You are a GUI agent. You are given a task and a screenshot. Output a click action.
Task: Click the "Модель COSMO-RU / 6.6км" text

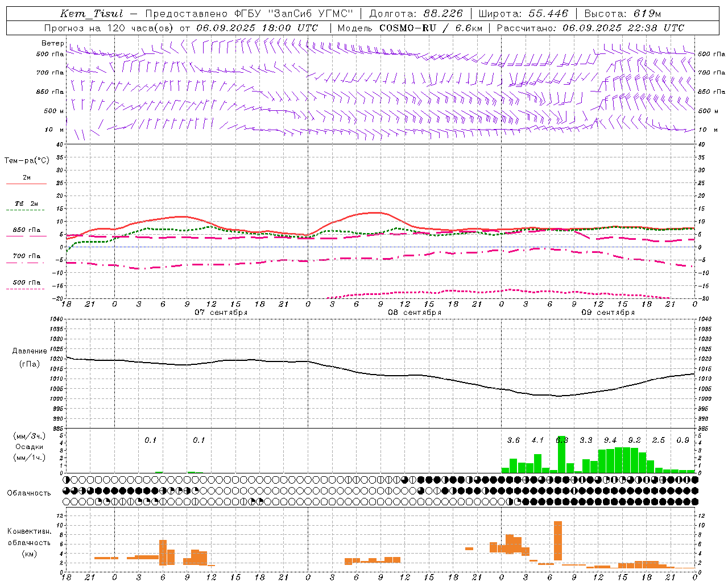(x=410, y=28)
